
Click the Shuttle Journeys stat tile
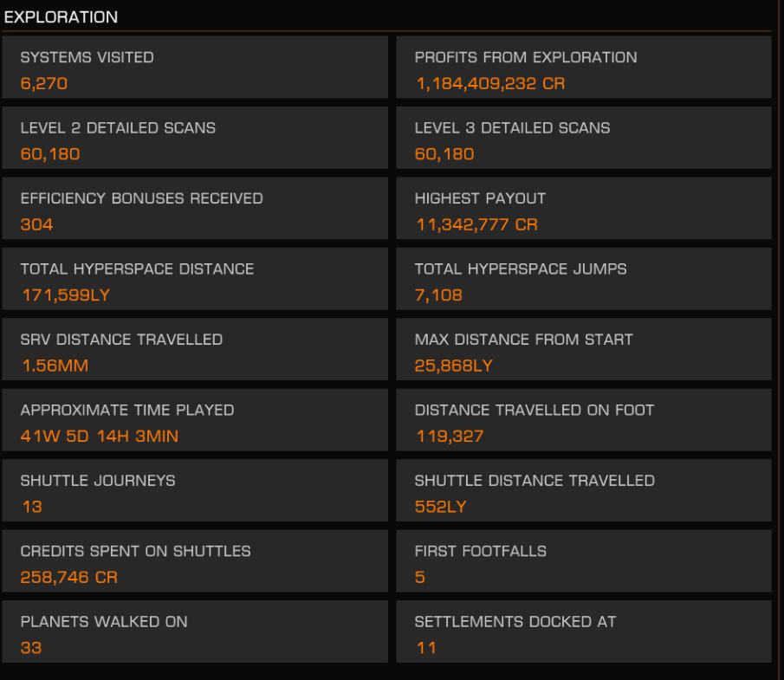tap(195, 491)
